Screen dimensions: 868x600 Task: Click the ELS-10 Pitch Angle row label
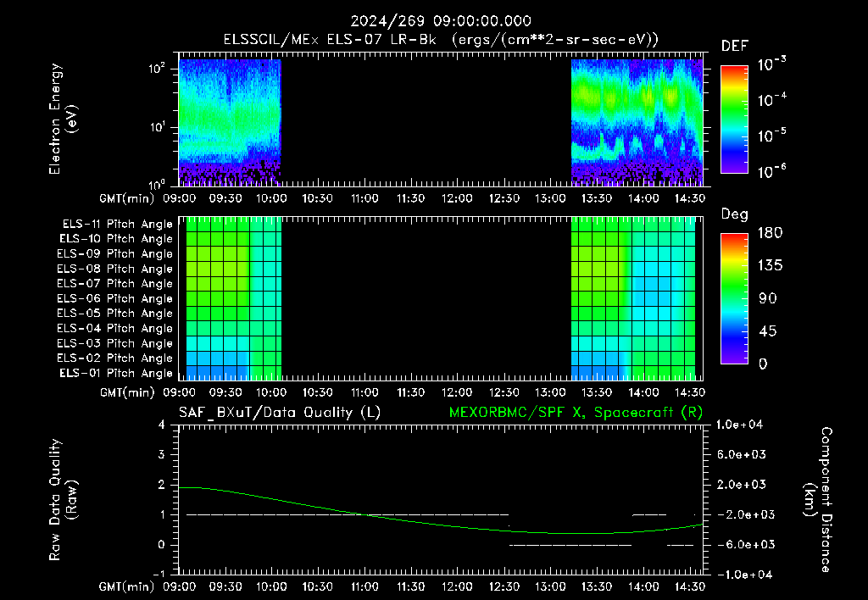pyautogui.click(x=116, y=239)
